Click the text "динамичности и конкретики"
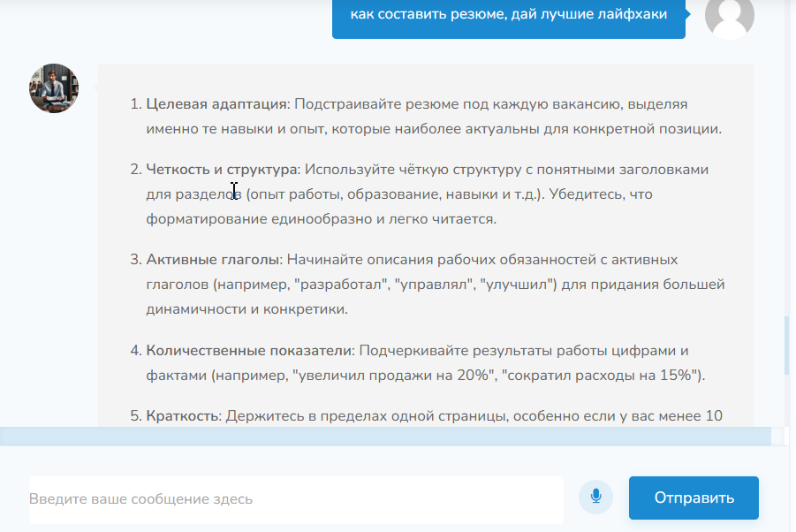This screenshot has height=532, width=796. [246, 309]
